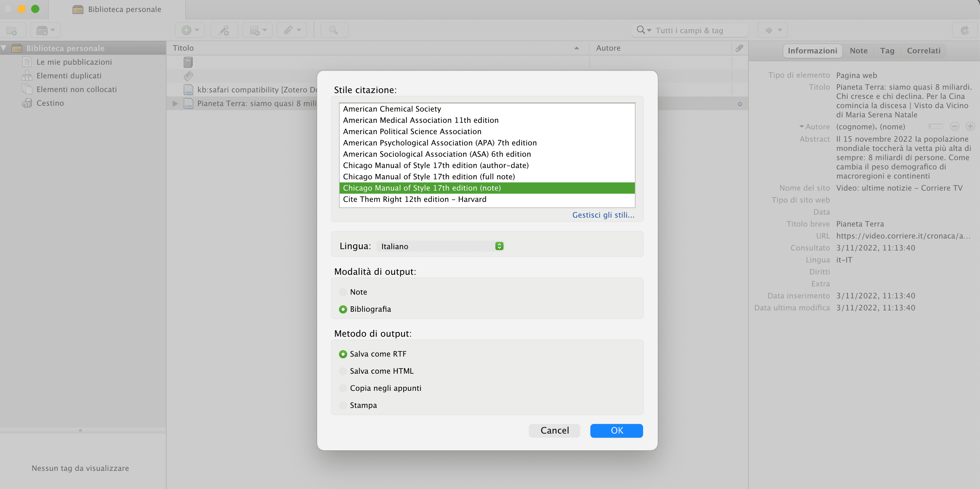The height and width of the screenshot is (489, 980).
Task: Select Le mie pubblicazioni in sidebar
Action: [83, 62]
